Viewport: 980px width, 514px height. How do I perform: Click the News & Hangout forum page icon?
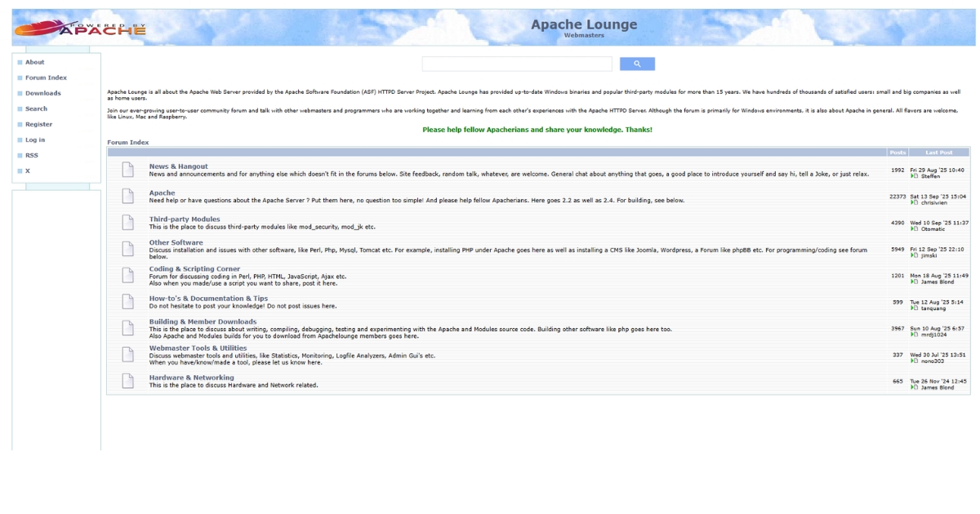127,170
